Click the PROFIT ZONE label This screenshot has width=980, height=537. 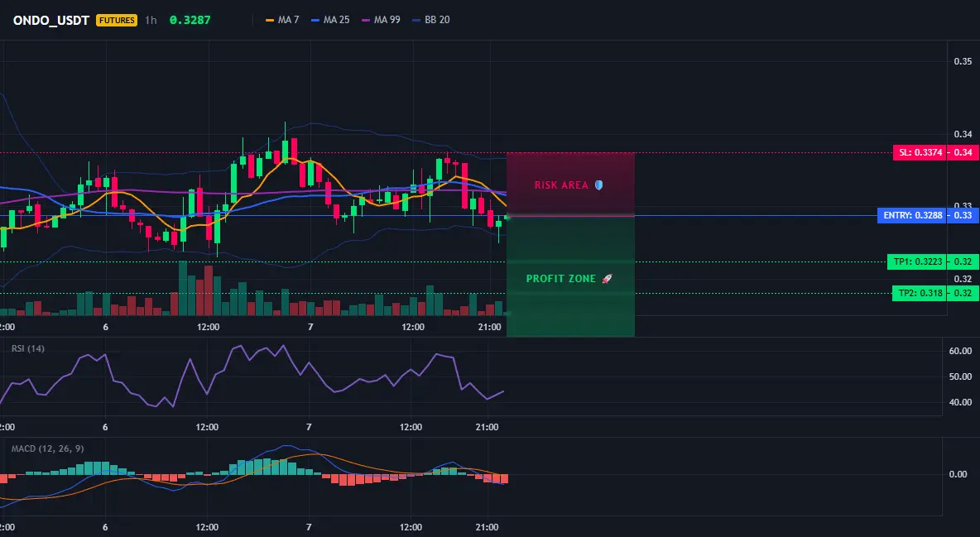pos(561,279)
